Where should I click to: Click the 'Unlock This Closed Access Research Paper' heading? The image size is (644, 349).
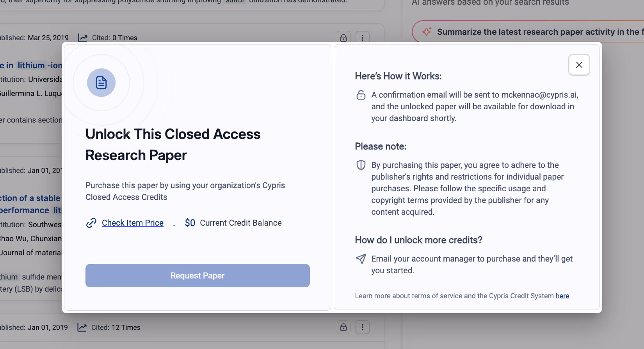click(x=173, y=145)
